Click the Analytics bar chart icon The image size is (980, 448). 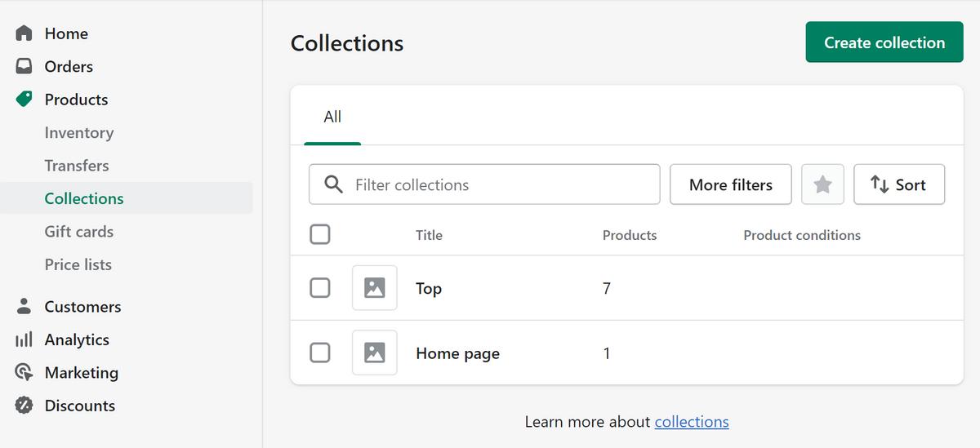pyautogui.click(x=24, y=339)
